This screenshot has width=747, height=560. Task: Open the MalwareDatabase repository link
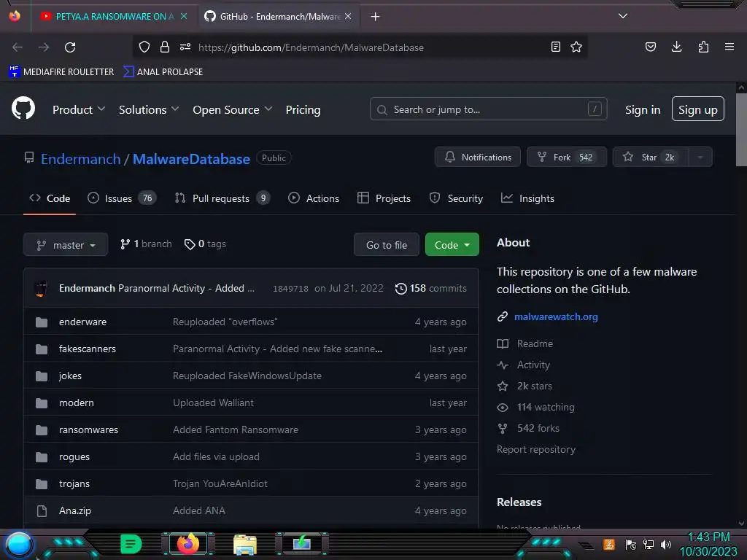coord(191,159)
